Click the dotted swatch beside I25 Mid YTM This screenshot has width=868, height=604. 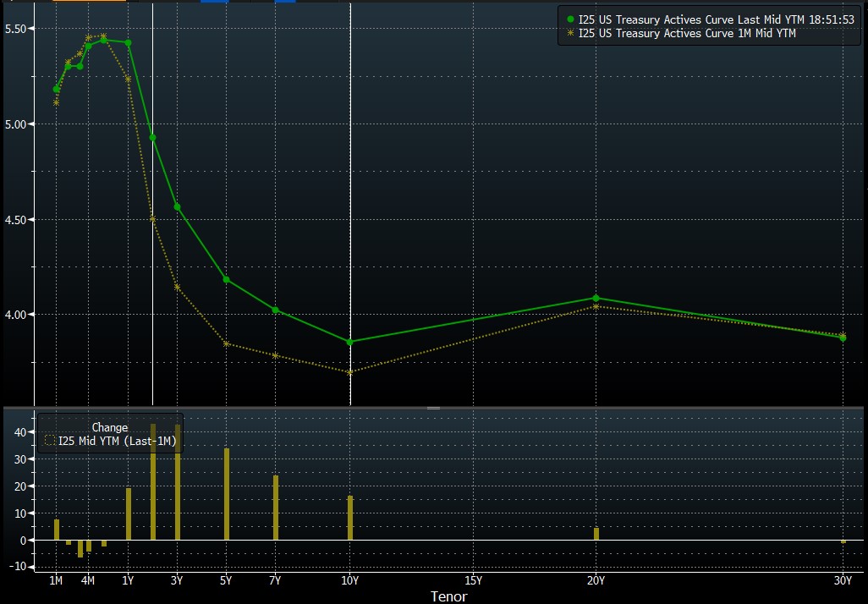pyautogui.click(x=49, y=440)
